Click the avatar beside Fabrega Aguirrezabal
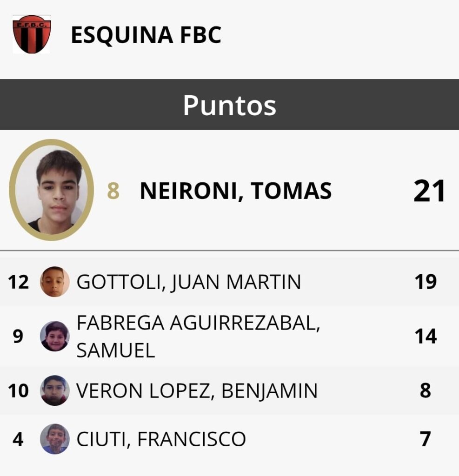Image resolution: width=459 pixels, height=476 pixels. pos(55,336)
